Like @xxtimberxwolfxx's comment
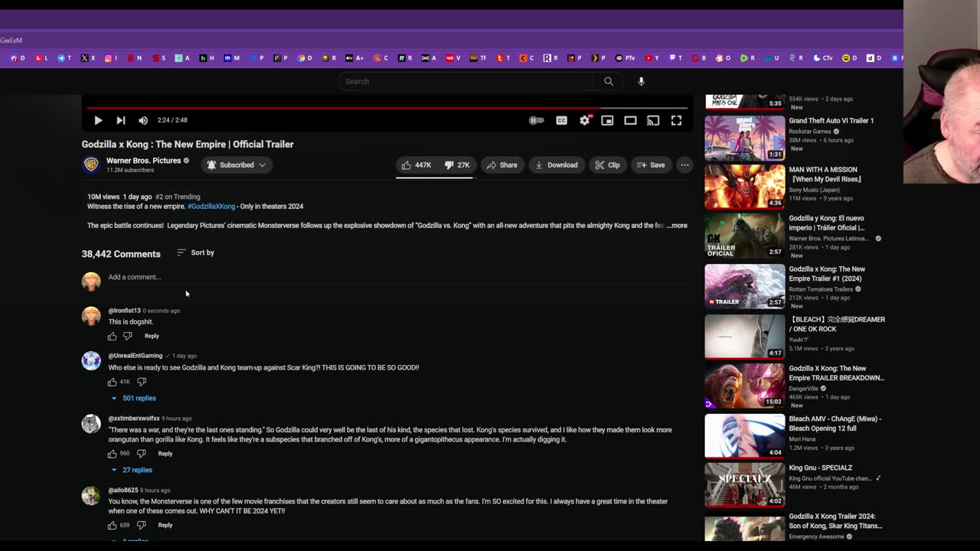Screen dimensions: 980x551 coord(113,454)
